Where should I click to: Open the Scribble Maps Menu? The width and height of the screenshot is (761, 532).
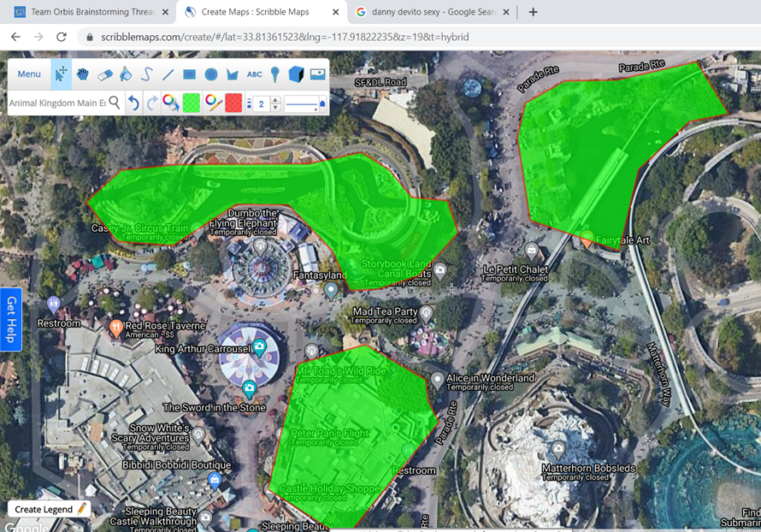click(29, 74)
